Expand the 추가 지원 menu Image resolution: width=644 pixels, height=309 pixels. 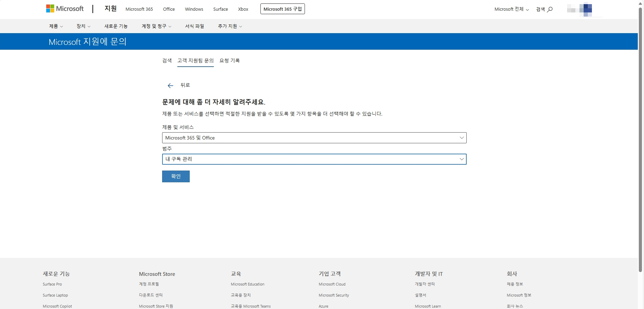click(x=230, y=26)
